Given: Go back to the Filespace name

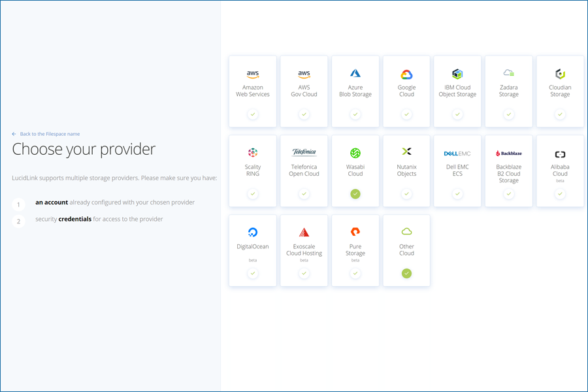Looking at the screenshot, I should (50, 134).
